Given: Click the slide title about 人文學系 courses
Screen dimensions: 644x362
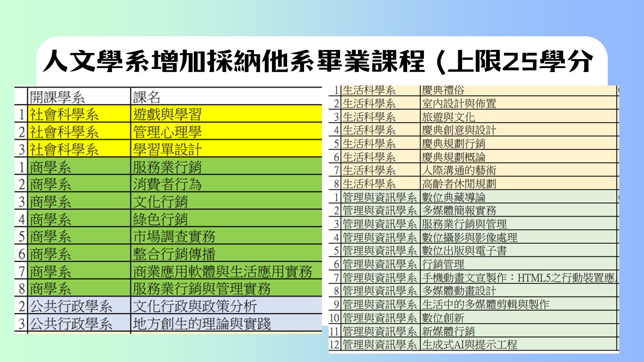Looking at the screenshot, I should tap(318, 61).
